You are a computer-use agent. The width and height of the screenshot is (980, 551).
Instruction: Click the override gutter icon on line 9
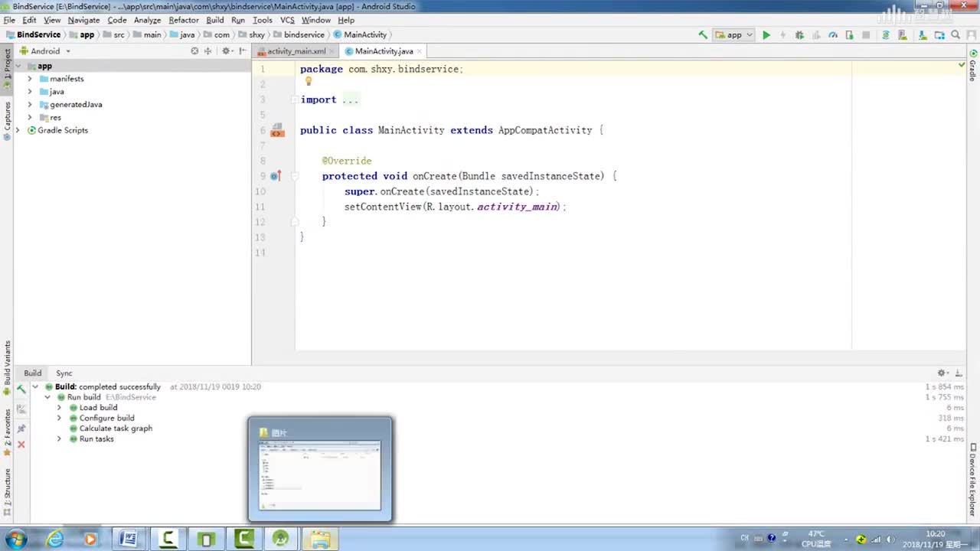point(276,176)
